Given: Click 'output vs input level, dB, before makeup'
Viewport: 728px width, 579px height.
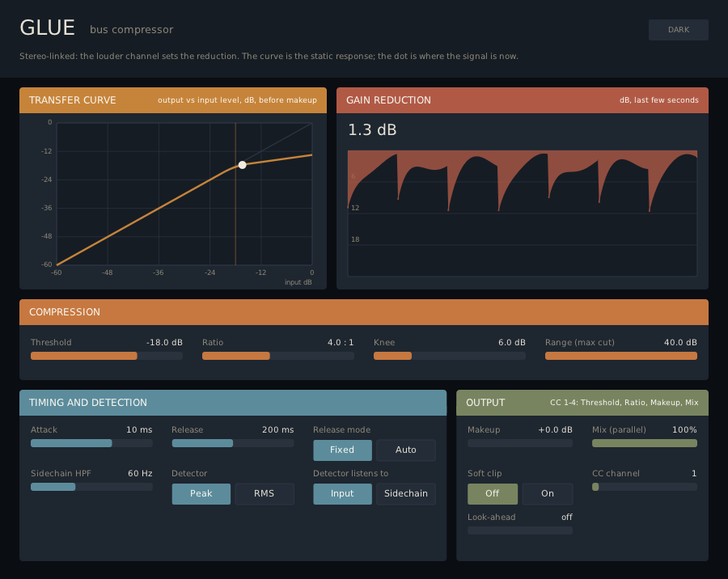Looking at the screenshot, I should click(x=237, y=100).
